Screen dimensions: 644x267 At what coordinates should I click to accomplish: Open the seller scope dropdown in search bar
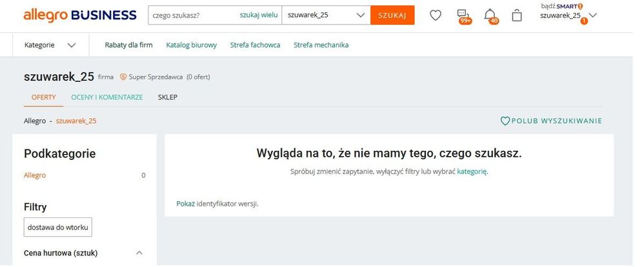coord(326,15)
